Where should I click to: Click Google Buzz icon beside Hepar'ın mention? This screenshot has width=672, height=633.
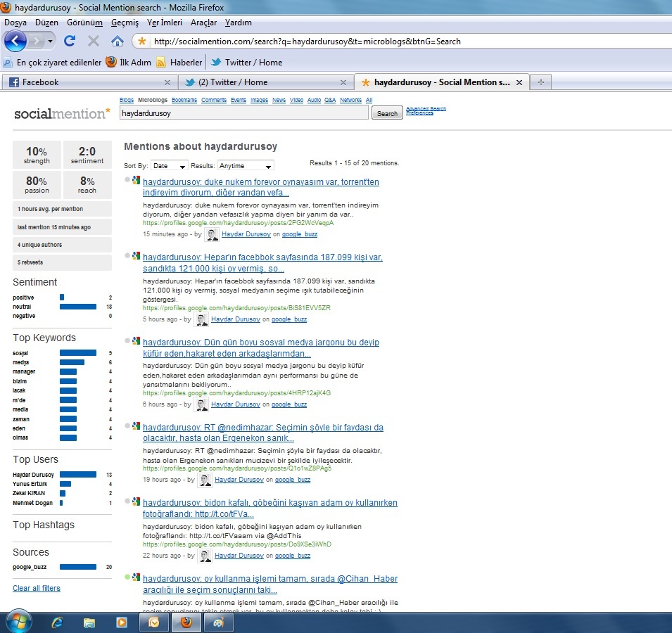[x=136, y=256]
